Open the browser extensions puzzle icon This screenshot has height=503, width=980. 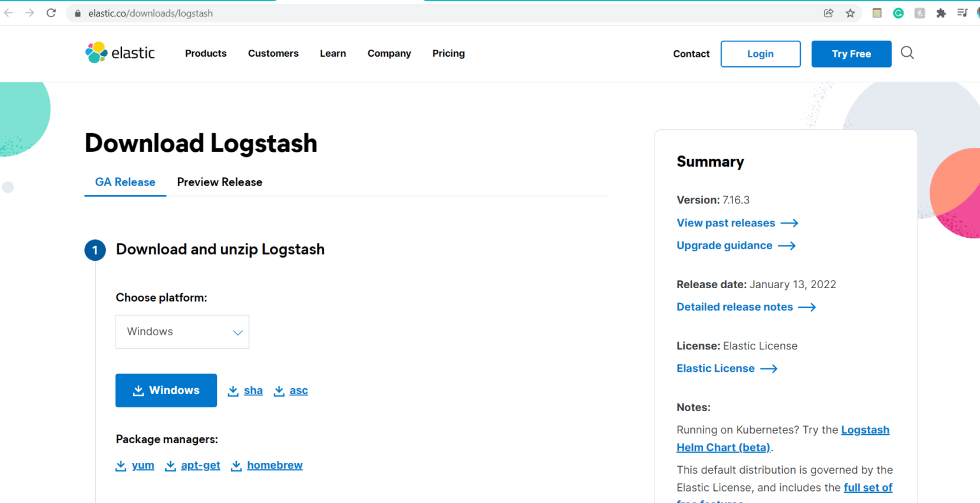[941, 13]
